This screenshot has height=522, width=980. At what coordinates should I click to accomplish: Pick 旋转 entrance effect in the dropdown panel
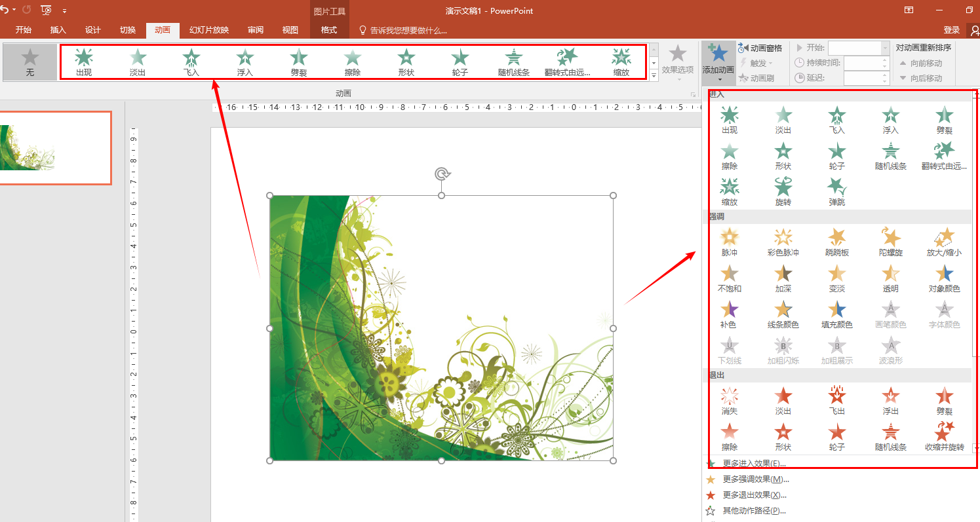[x=783, y=191]
